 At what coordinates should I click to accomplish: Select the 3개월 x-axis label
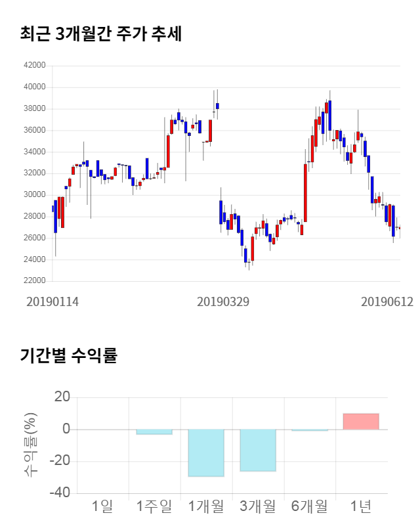(x=258, y=506)
